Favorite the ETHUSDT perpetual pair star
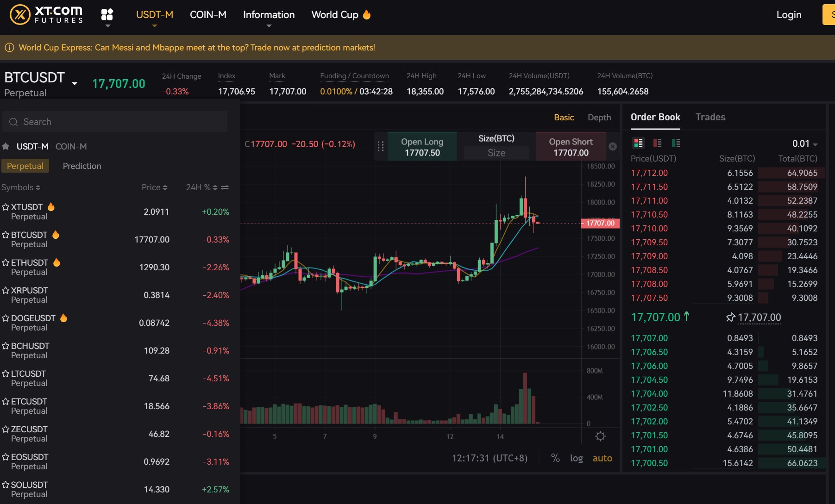 tap(6, 262)
